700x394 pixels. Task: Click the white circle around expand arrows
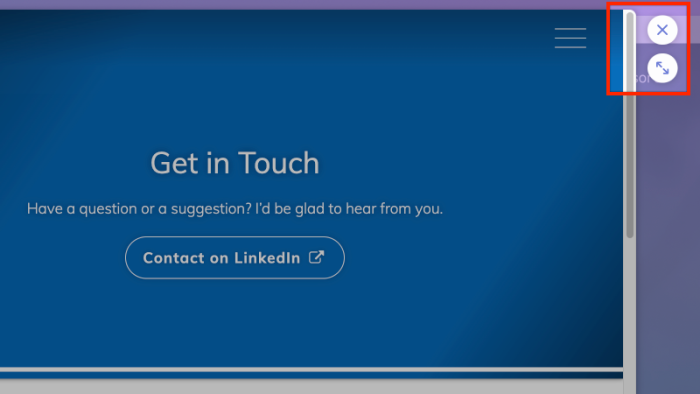coord(662,68)
